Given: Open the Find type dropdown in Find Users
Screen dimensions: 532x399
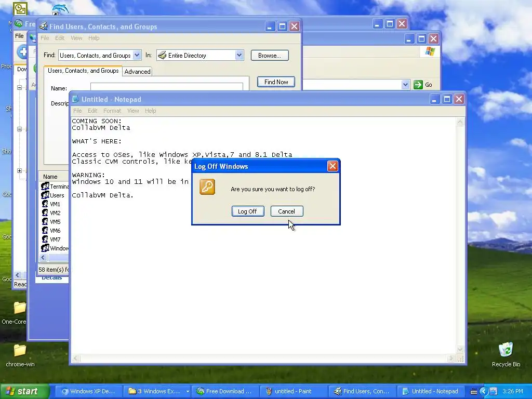Looking at the screenshot, I should tap(137, 55).
